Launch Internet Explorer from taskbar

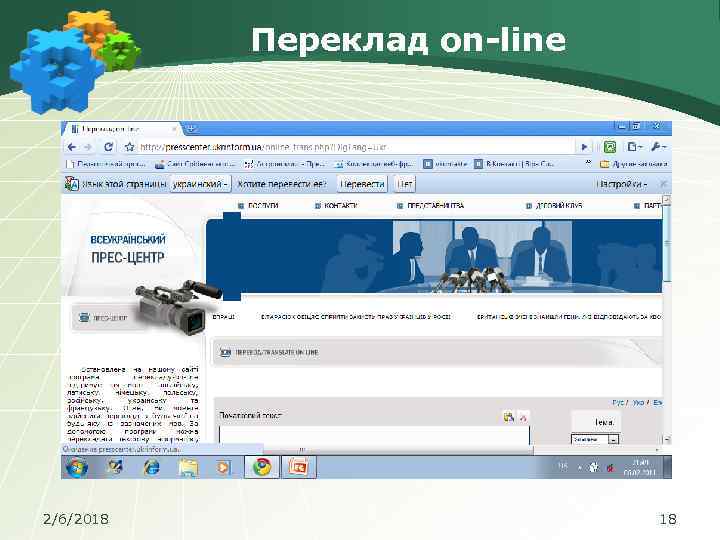coord(151,467)
